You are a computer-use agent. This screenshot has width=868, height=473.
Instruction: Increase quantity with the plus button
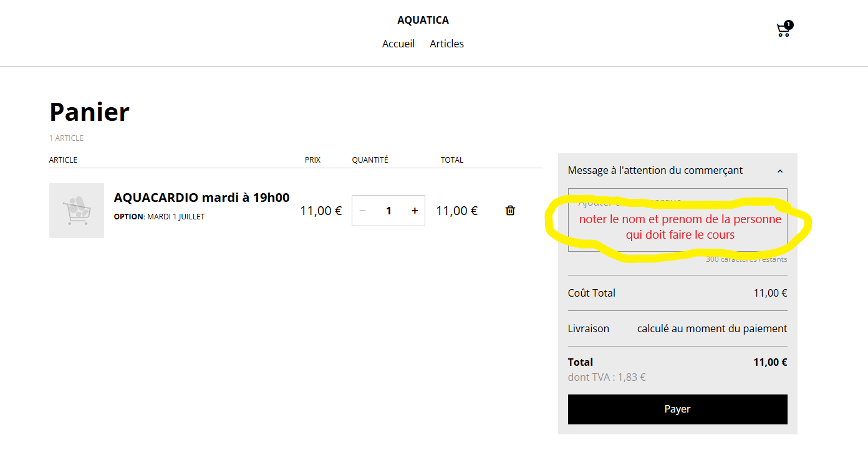tap(415, 211)
